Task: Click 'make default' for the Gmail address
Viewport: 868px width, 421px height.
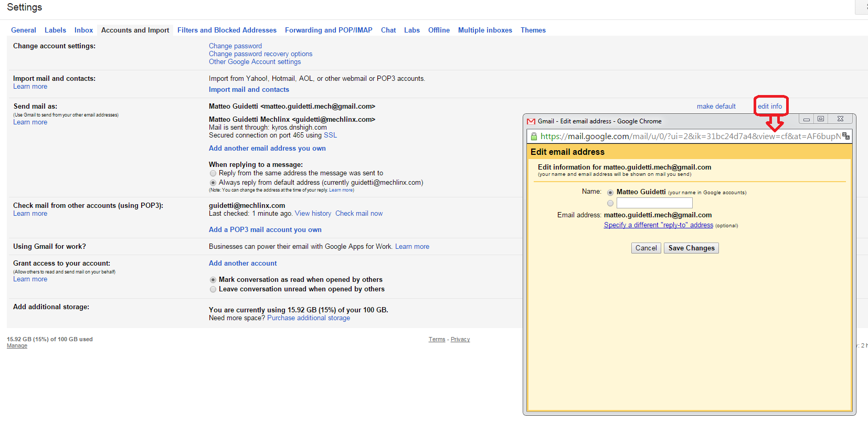Action: pos(716,107)
